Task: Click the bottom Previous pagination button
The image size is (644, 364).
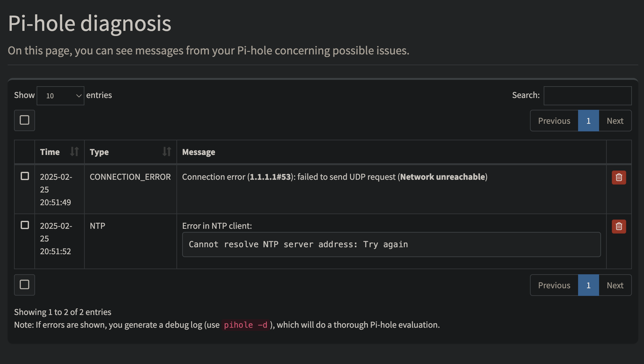Action: click(x=554, y=285)
